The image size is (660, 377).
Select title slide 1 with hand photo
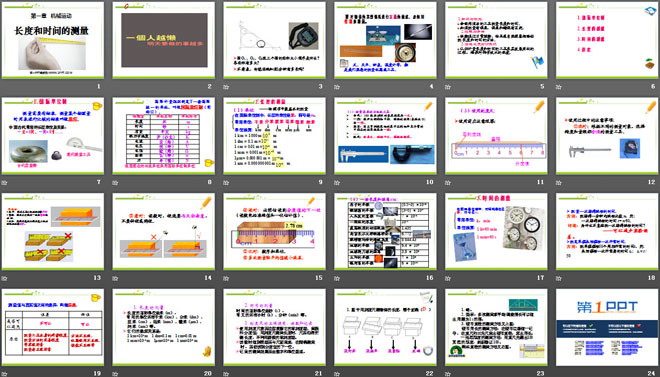[x=53, y=40]
